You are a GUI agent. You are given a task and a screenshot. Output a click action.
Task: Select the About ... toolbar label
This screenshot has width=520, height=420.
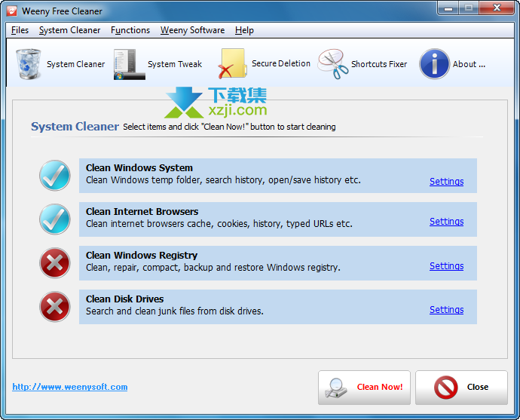tap(469, 64)
